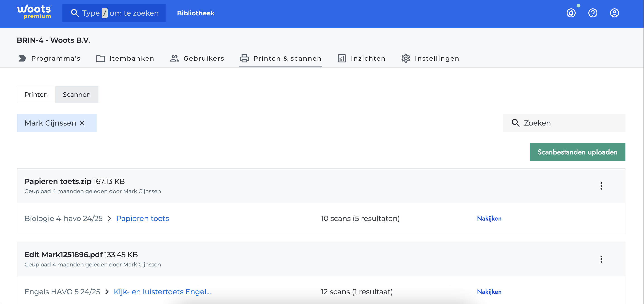
Task: Click Nakijken for Kijk- en luistertoets
Action: tap(489, 292)
